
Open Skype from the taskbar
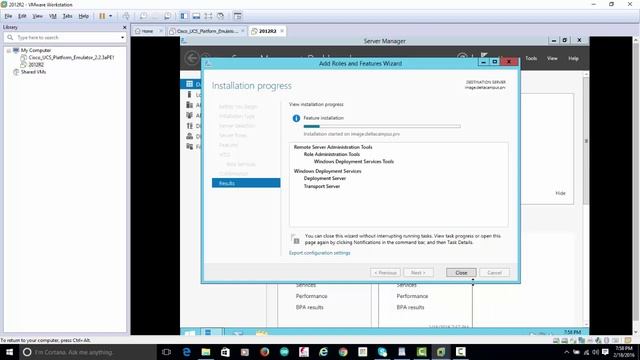(x=382, y=352)
